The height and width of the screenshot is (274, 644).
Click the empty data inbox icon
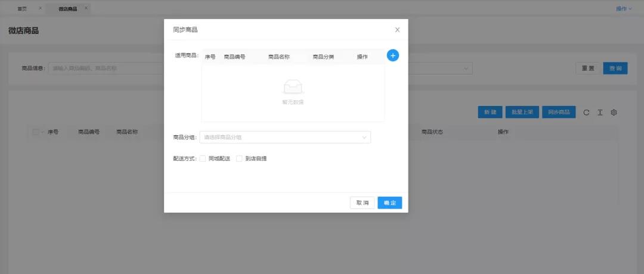point(292,88)
